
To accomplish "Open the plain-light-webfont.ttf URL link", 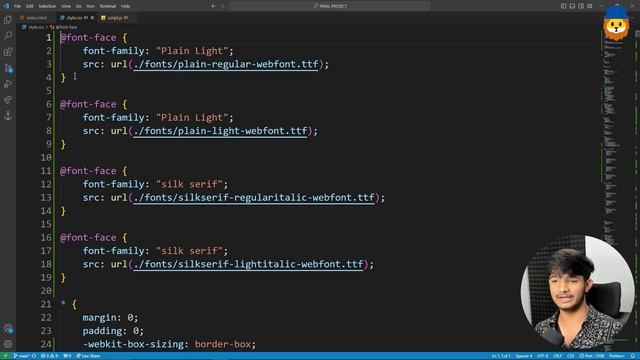I will pyautogui.click(x=220, y=131).
